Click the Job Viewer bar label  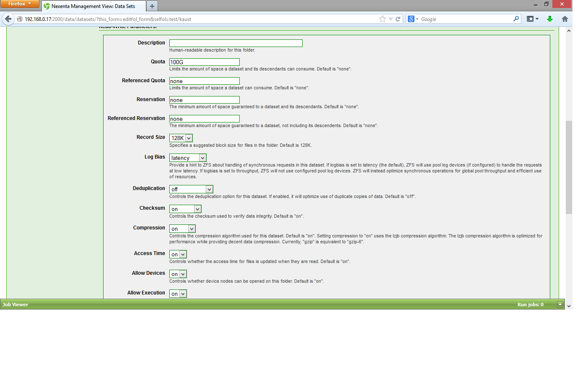pos(15,305)
